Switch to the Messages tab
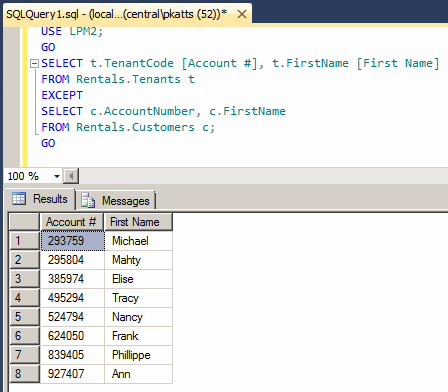Viewport: 448px width, 392px height. point(116,201)
